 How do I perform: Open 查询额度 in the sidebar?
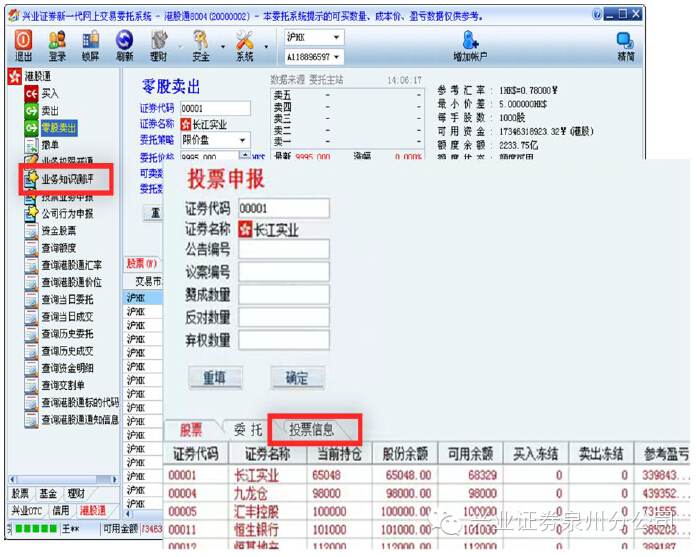tap(59, 248)
